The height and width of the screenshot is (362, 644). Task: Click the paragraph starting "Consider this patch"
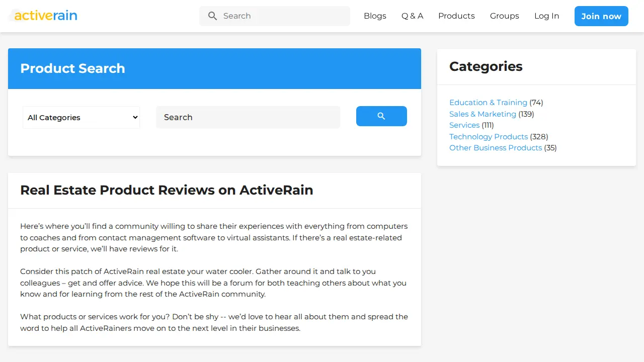(x=213, y=283)
